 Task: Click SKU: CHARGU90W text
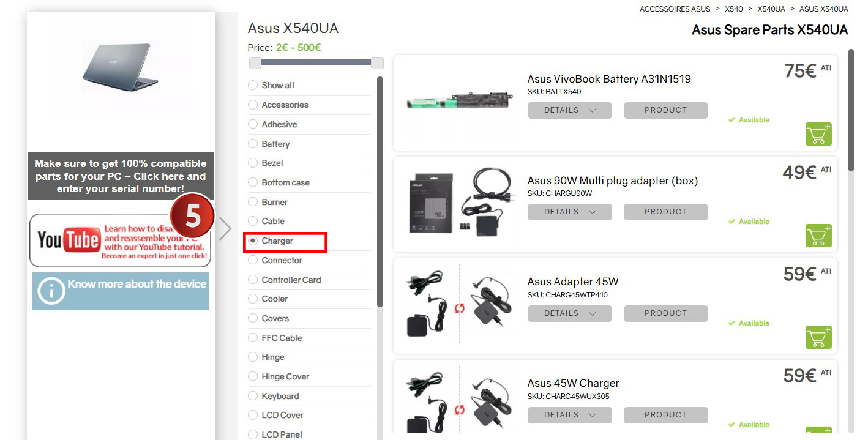pos(559,193)
